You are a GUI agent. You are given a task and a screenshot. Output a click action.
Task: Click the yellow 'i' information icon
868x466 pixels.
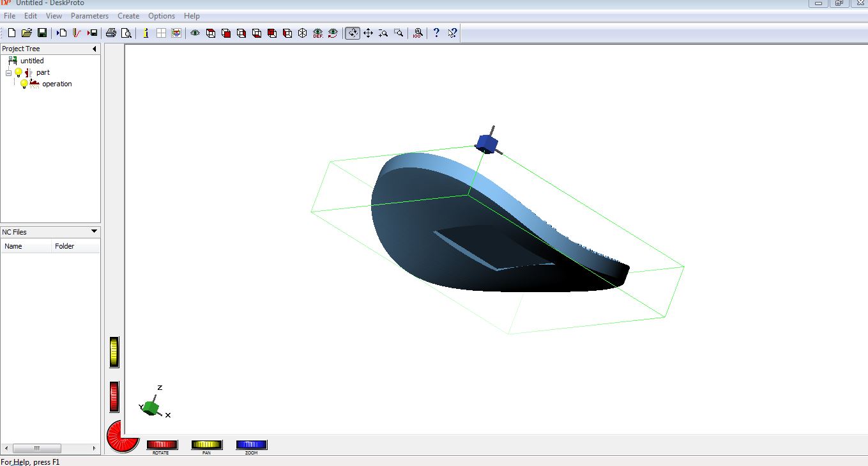click(146, 33)
